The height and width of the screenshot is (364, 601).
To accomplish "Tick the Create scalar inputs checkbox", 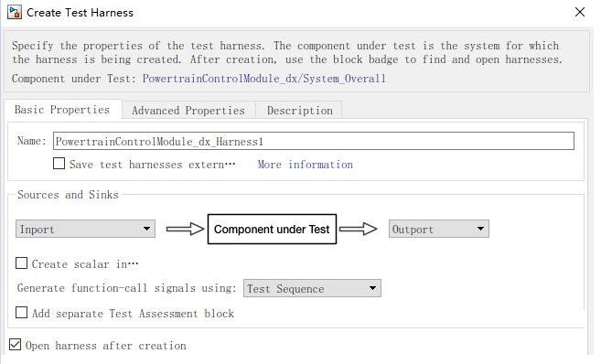I will click(x=21, y=263).
